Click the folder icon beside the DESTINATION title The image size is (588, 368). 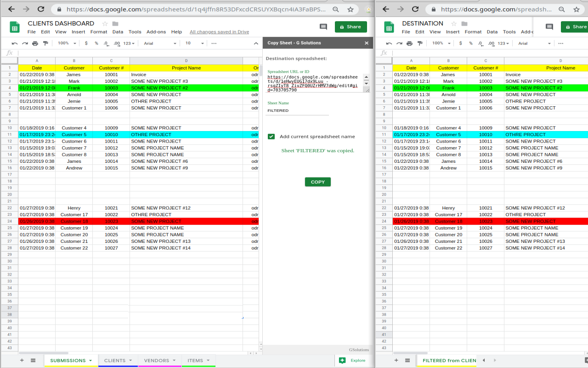pyautogui.click(x=464, y=23)
